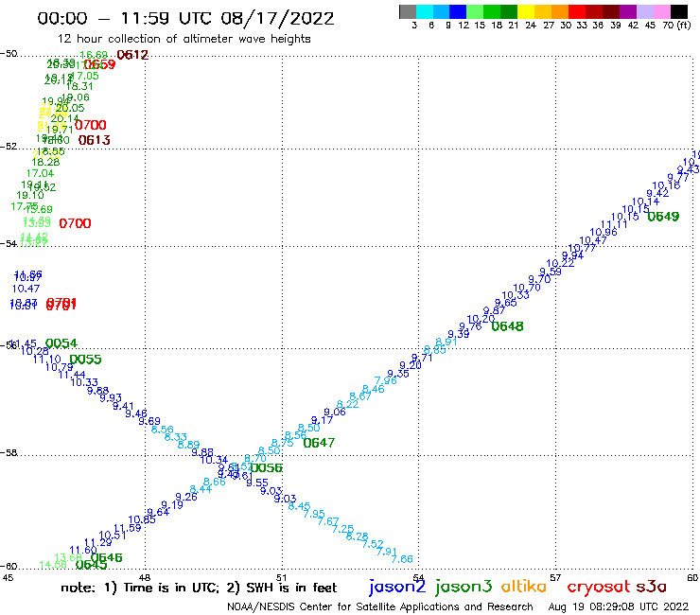700x615 pixels.
Task: Select the s3a satellite legend label
Action: coord(652,587)
